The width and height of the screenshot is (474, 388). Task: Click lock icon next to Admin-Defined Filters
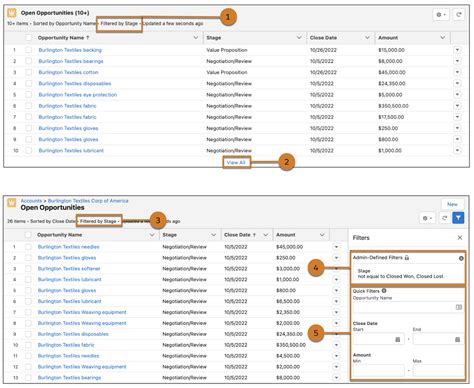click(407, 258)
